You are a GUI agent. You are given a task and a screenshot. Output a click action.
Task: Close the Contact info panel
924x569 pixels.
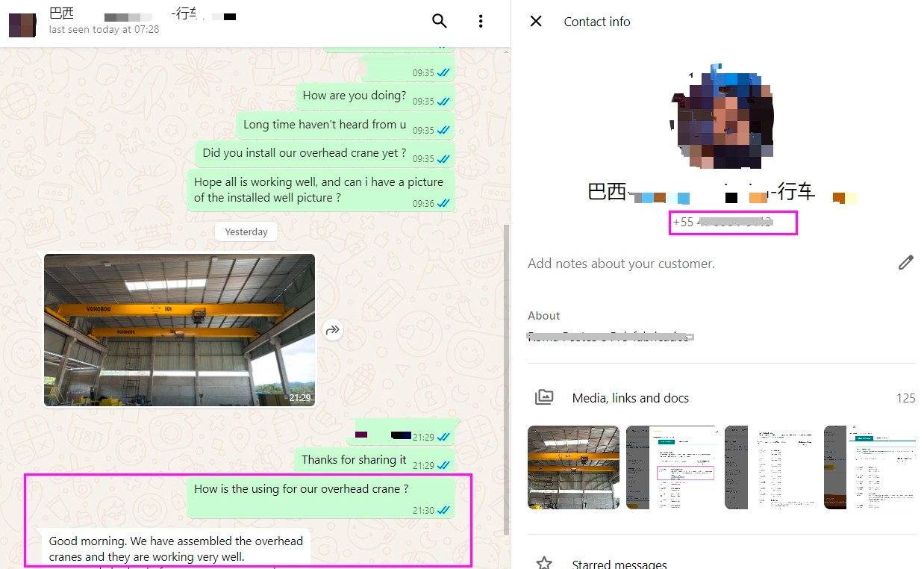pyautogui.click(x=536, y=22)
